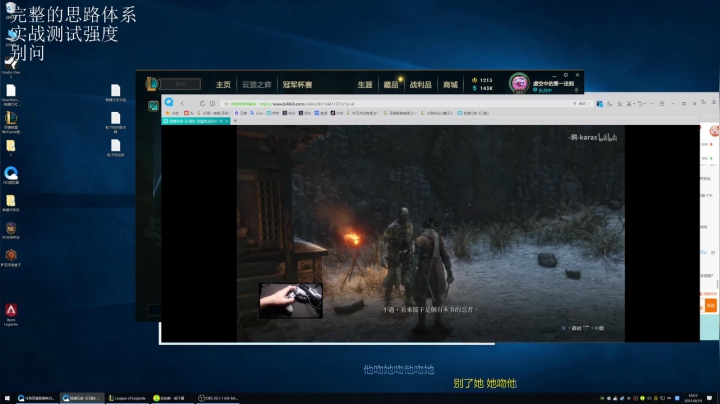
Task: Open the Windows Start menu
Action: click(7, 398)
